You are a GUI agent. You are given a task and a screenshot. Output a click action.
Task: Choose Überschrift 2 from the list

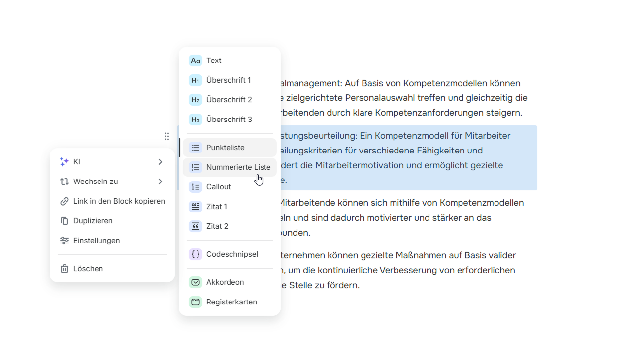coord(229,100)
